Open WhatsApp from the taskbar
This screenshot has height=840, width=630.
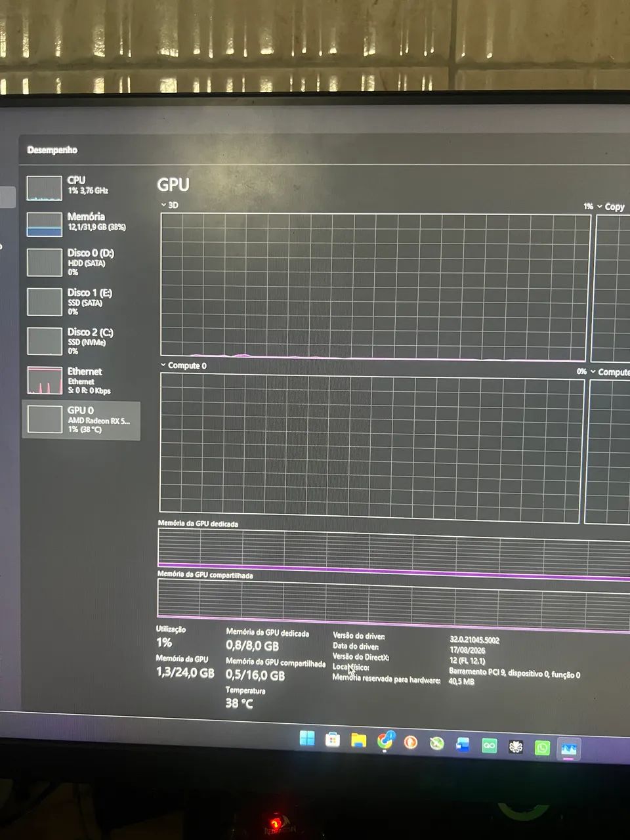pos(542,747)
